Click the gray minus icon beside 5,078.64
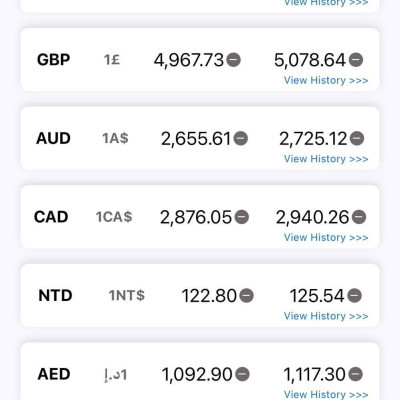Screen dimensions: 400x400 click(356, 60)
